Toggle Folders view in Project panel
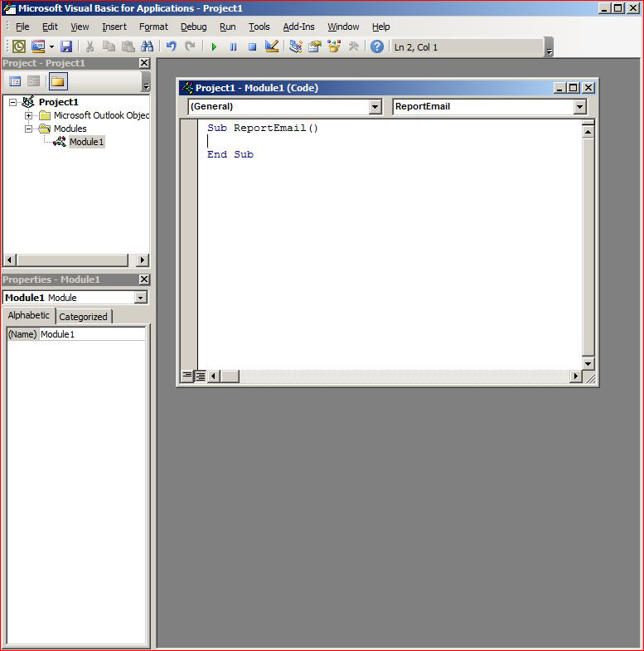 click(58, 81)
